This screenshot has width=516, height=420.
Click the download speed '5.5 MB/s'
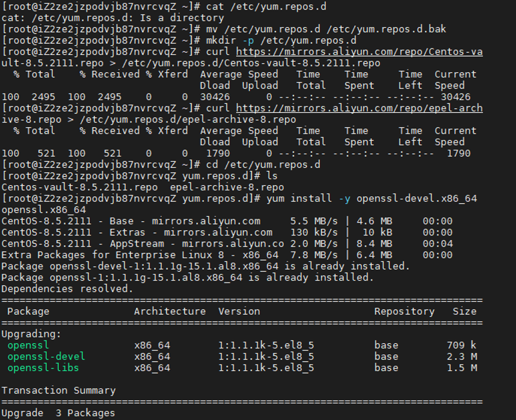point(314,221)
